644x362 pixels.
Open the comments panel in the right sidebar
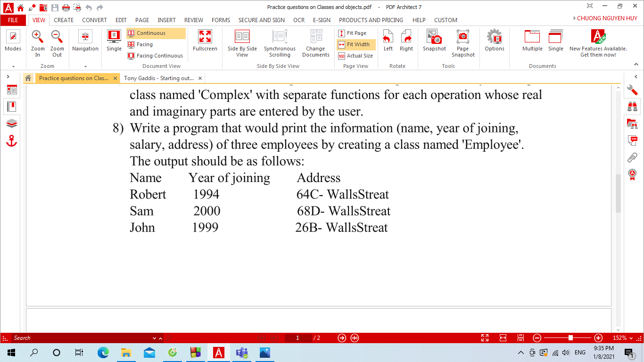(632, 140)
